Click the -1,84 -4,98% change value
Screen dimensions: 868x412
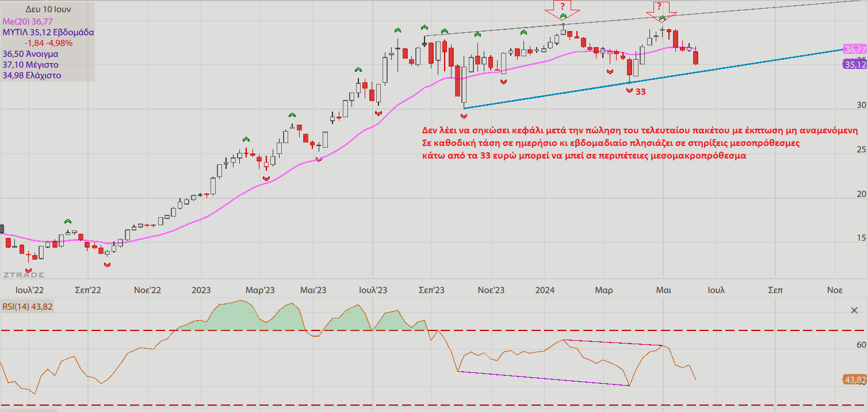[48, 43]
